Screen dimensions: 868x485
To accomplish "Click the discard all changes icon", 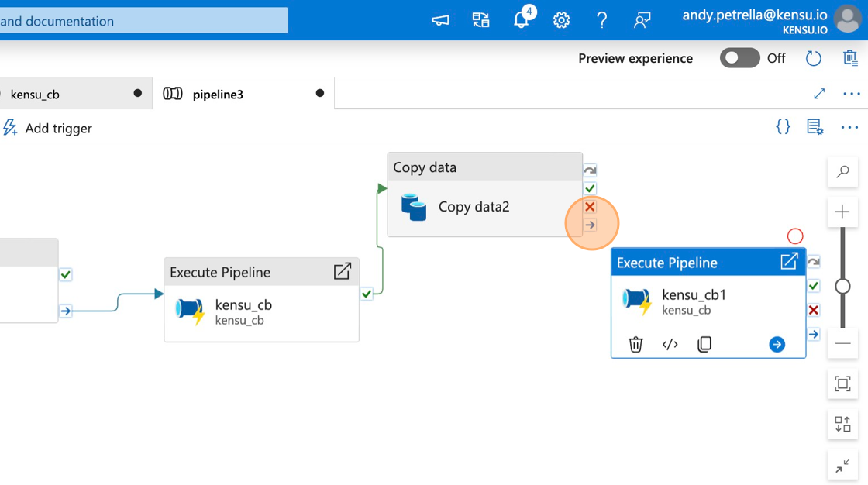I will point(849,57).
